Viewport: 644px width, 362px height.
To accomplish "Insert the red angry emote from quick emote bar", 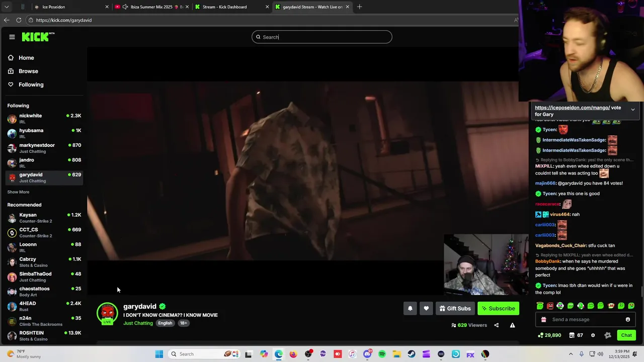I will 550,306.
